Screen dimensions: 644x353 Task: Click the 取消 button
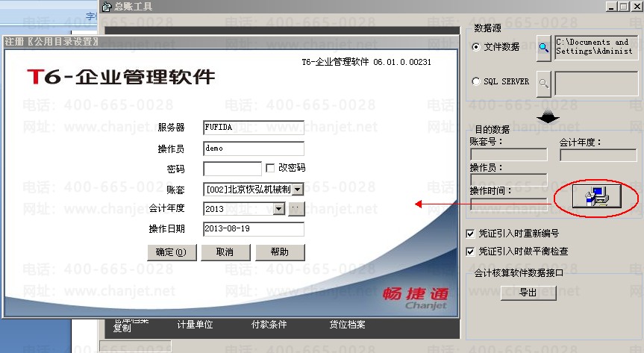pos(225,252)
